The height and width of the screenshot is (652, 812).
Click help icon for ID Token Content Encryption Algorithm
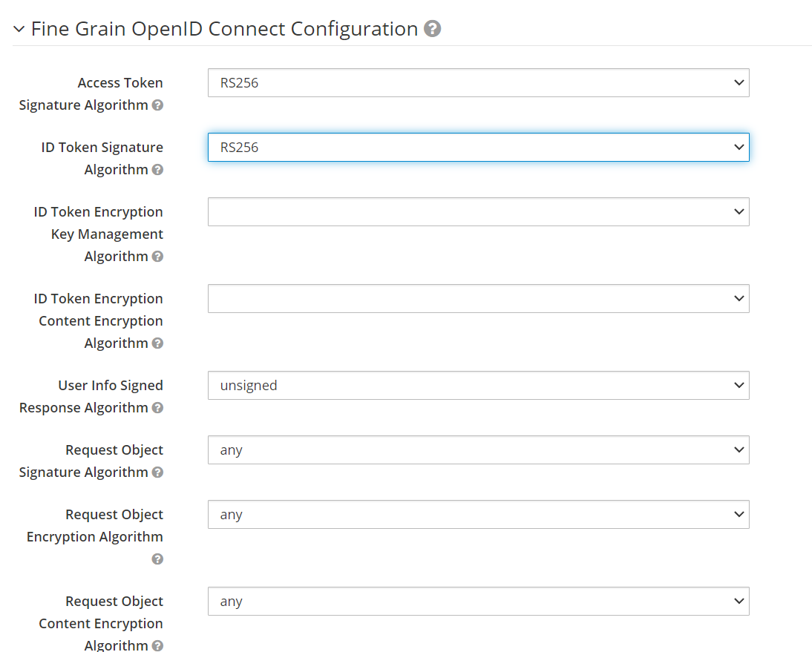coord(157,343)
